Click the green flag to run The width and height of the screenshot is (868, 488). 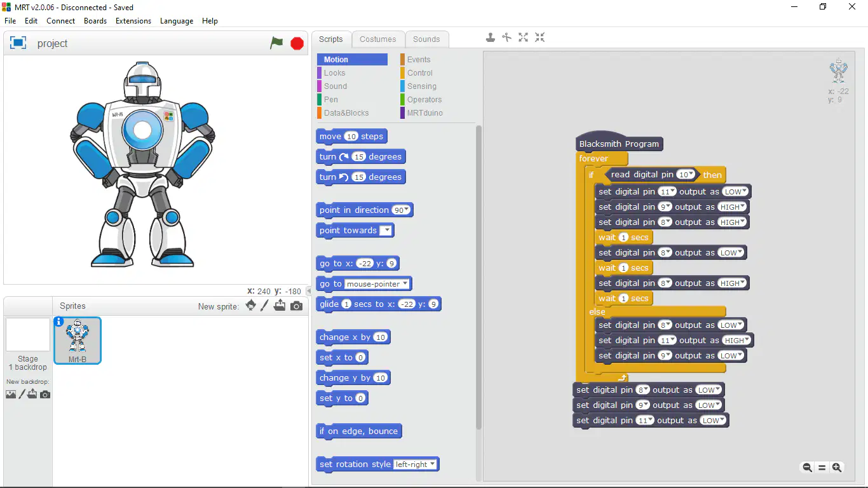point(276,43)
